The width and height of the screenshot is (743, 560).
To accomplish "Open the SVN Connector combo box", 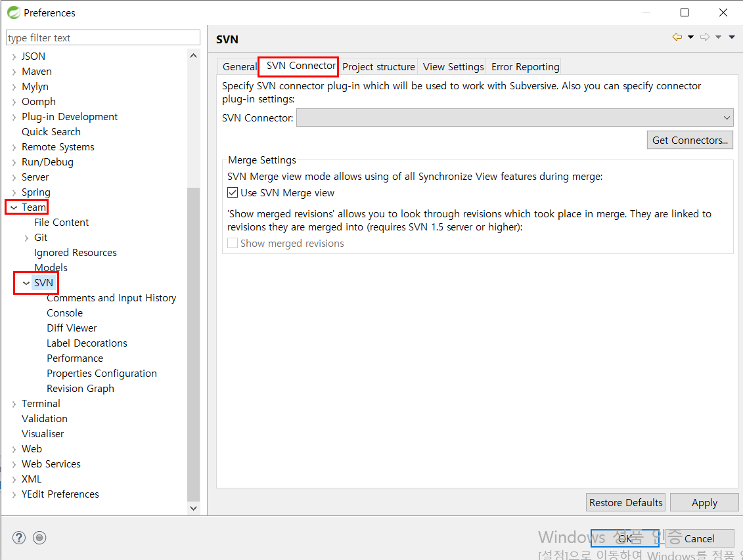I will coord(515,118).
